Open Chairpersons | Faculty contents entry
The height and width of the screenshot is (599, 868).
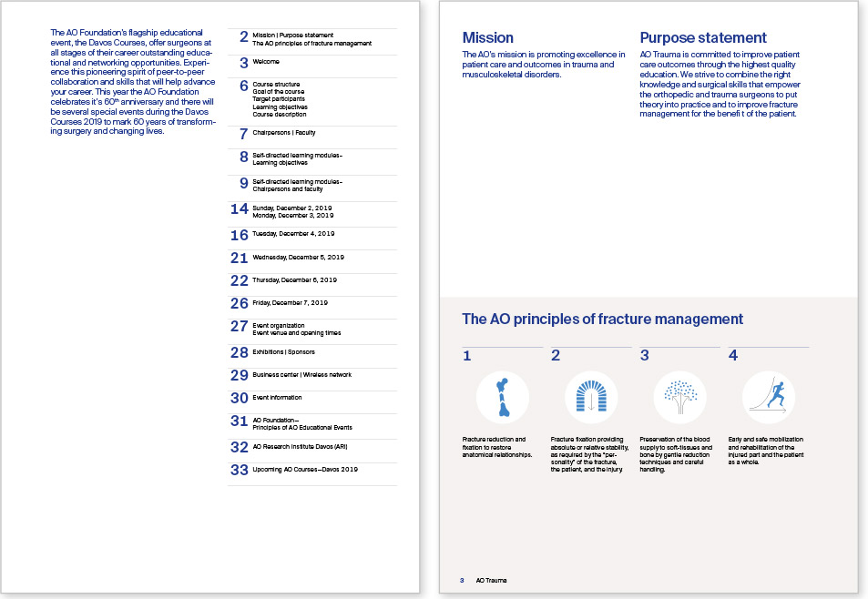tap(283, 133)
